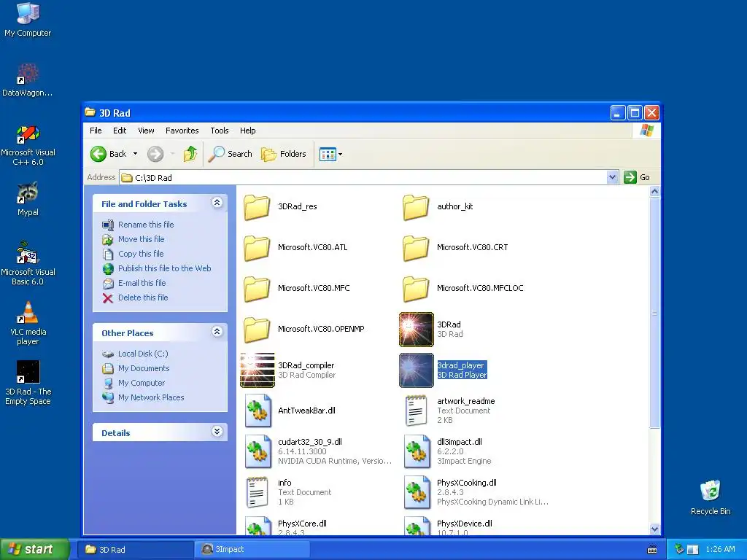This screenshot has width=747, height=560.
Task: Click Rename this file link
Action: coord(146,225)
